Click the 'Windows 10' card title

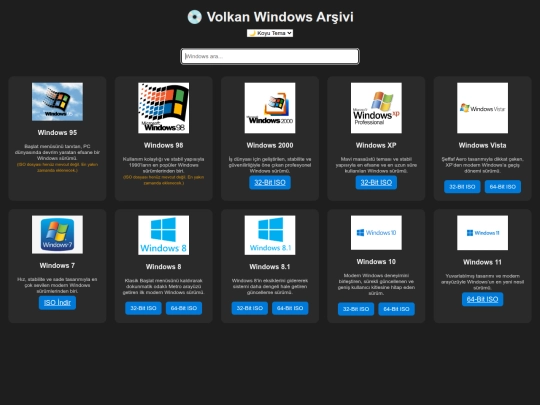pos(376,262)
